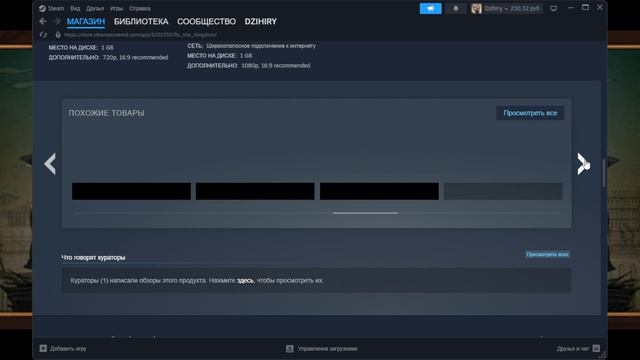Click the similar items carousel slider handle
The height and width of the screenshot is (360, 640).
point(365,213)
